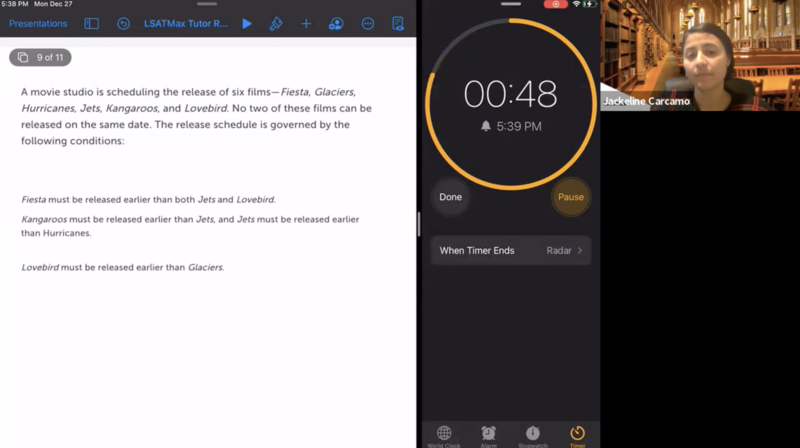Pause the running timer

point(570,197)
